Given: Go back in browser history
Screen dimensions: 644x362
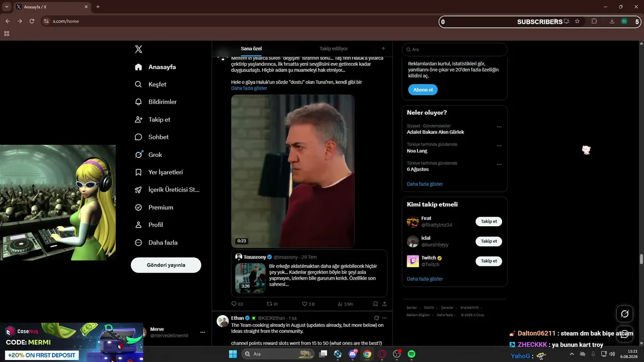Looking at the screenshot, I should [x=8, y=21].
